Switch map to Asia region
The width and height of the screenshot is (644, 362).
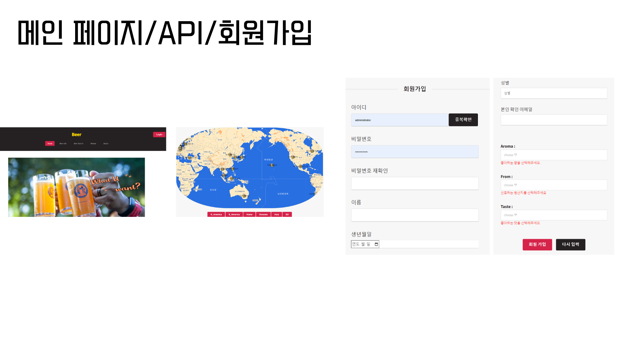click(276, 215)
